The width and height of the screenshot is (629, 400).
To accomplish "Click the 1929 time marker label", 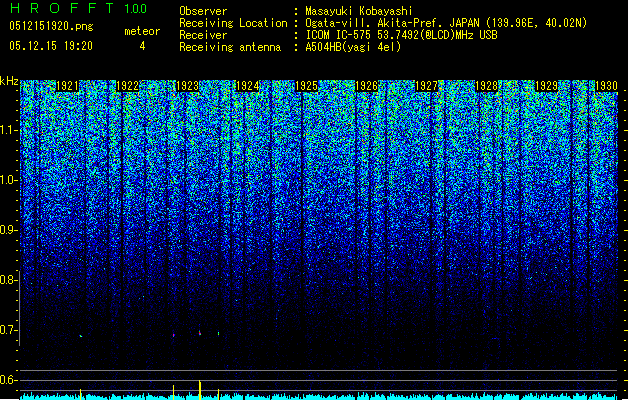I will [x=546, y=86].
